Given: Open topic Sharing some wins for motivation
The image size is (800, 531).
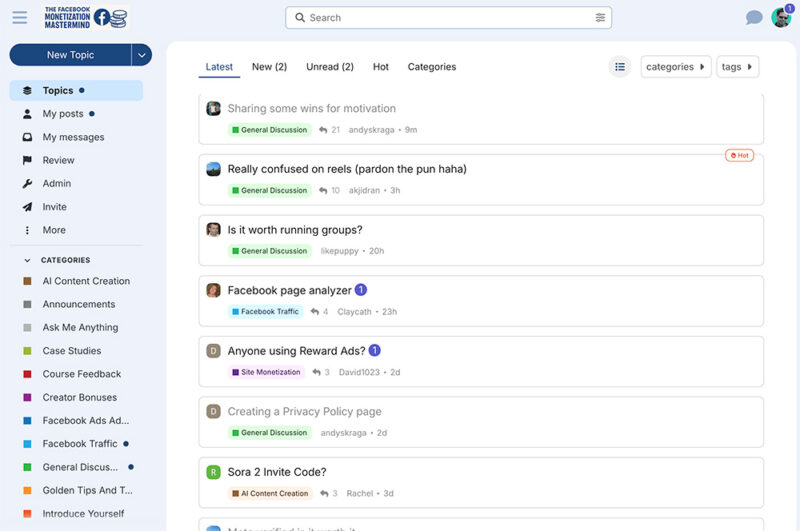Looking at the screenshot, I should (x=312, y=108).
